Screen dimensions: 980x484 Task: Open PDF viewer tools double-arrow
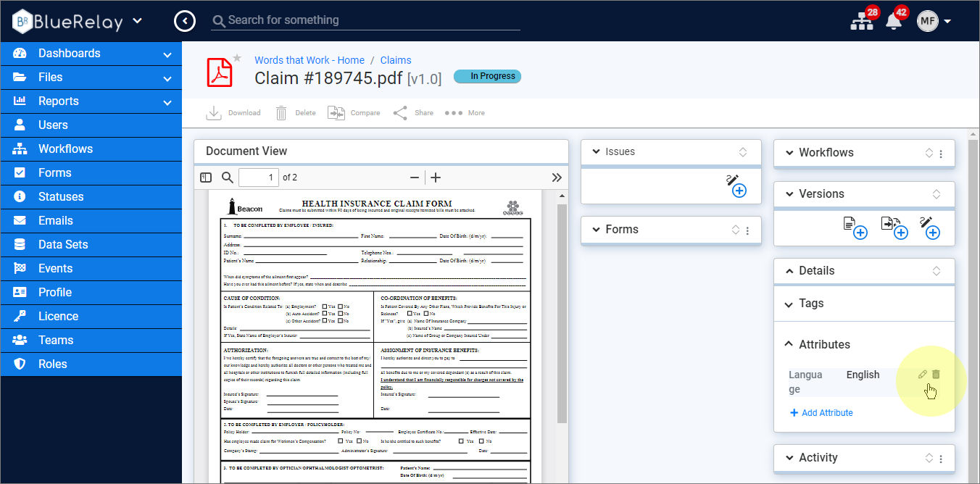pos(557,178)
